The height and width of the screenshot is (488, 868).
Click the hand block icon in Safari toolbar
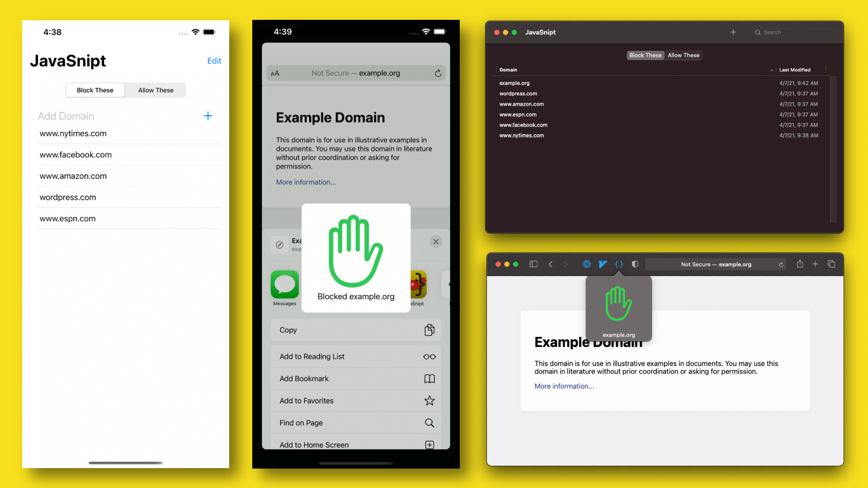[619, 264]
